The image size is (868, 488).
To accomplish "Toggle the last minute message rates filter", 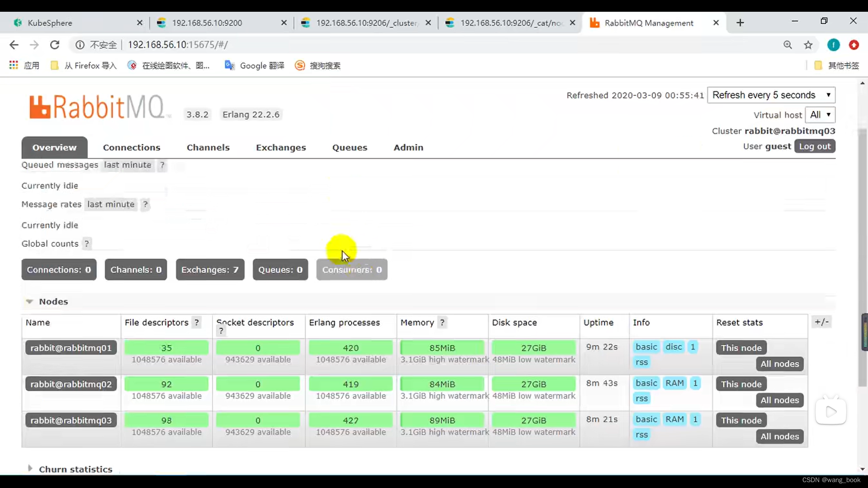I will click(x=111, y=204).
